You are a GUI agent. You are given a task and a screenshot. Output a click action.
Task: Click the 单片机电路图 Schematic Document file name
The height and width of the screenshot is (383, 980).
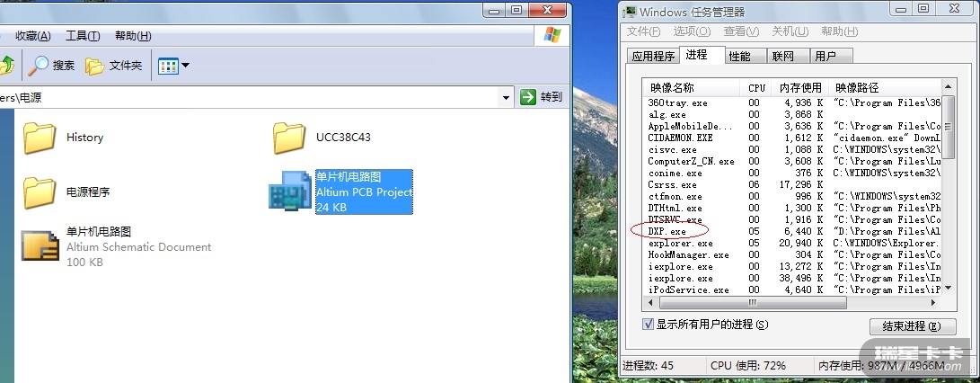99,232
